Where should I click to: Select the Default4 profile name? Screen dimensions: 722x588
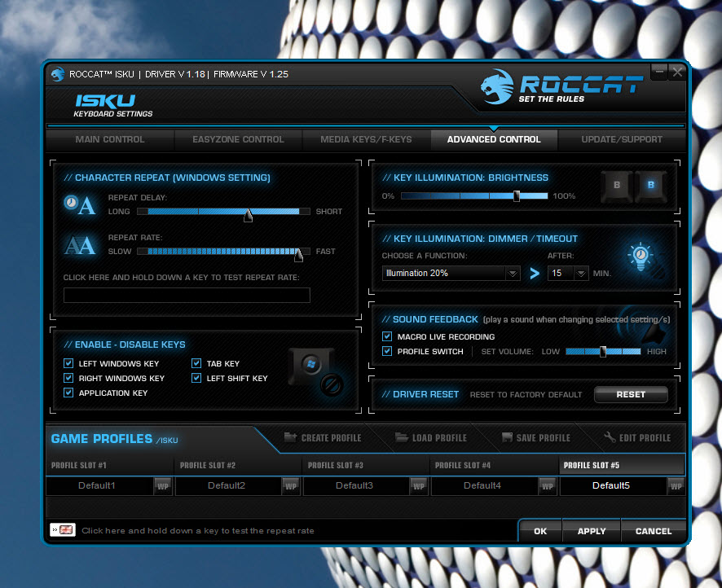click(x=482, y=486)
